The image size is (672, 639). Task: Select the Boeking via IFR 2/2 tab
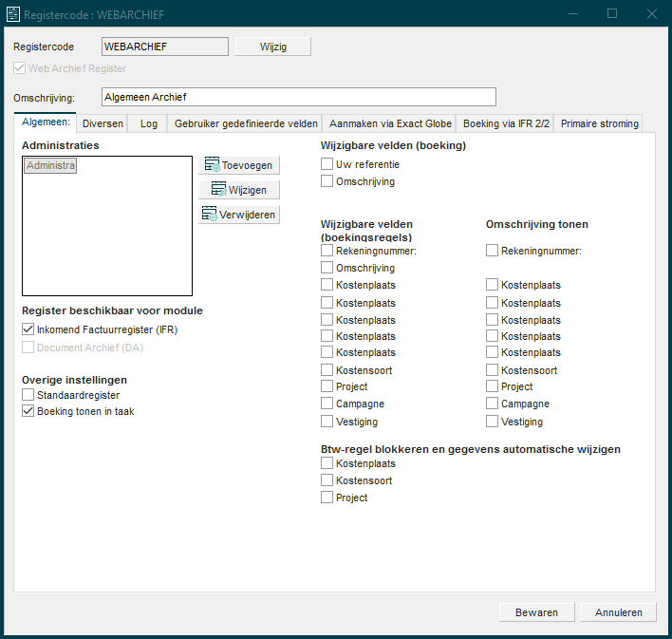click(x=506, y=123)
